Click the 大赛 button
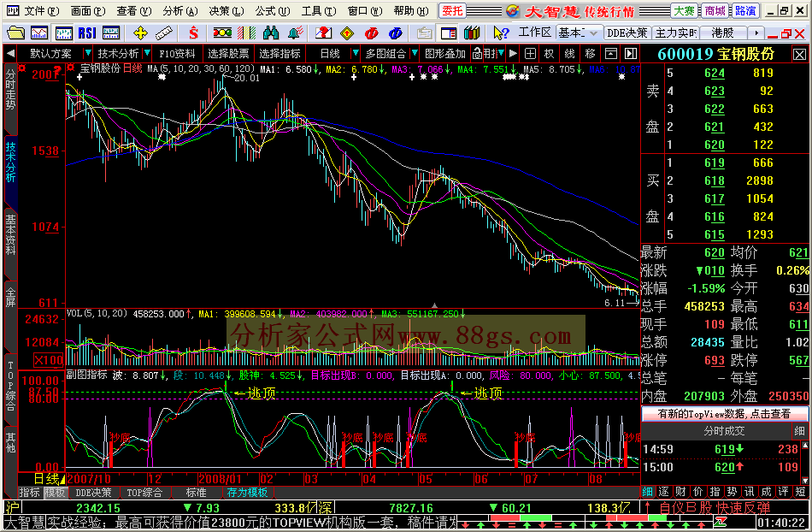The image size is (812, 532). click(684, 10)
